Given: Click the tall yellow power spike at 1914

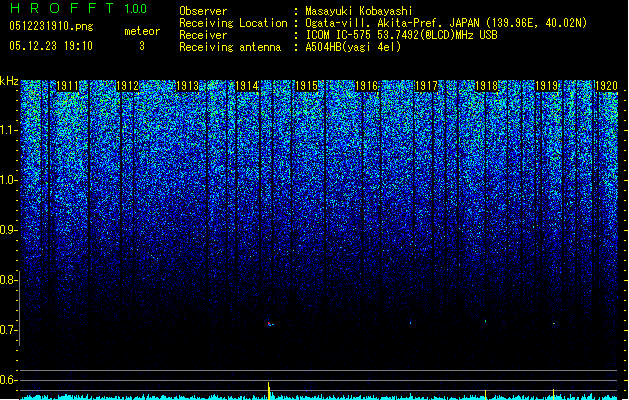Looking at the screenshot, I should point(269,391).
